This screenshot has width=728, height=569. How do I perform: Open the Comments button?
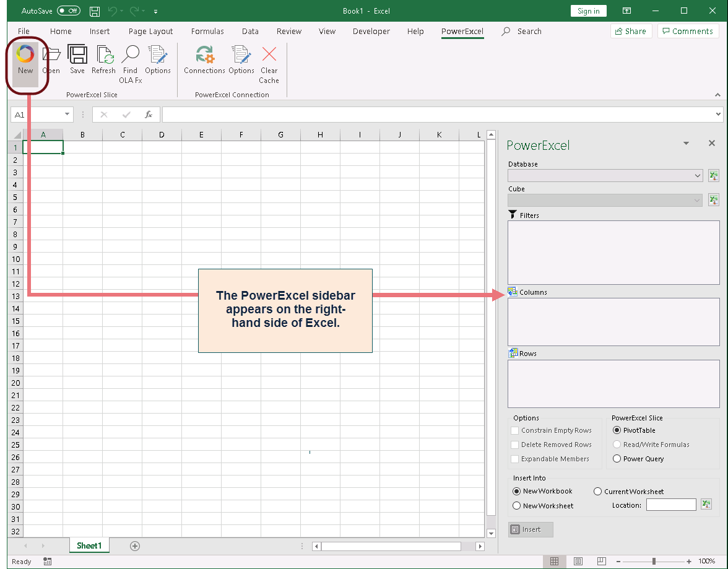tap(688, 31)
